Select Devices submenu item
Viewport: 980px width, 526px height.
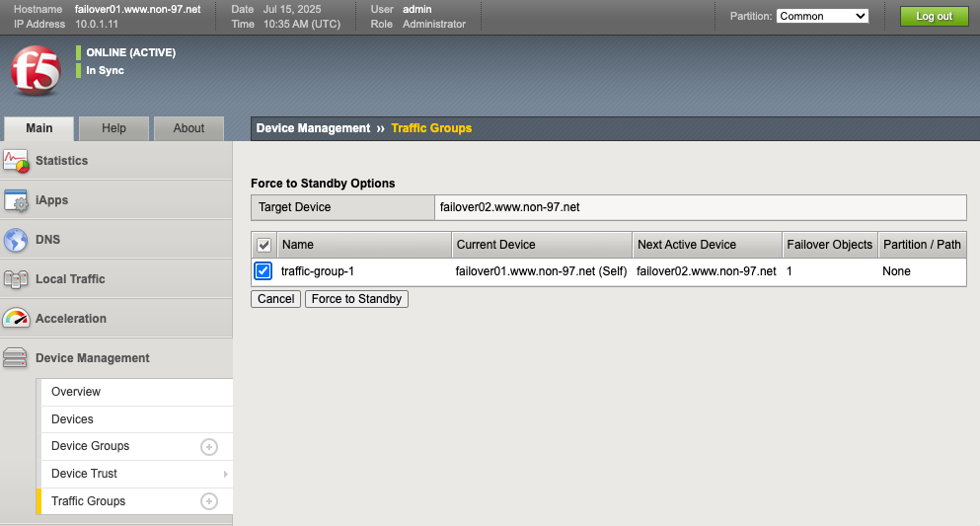pos(137,419)
